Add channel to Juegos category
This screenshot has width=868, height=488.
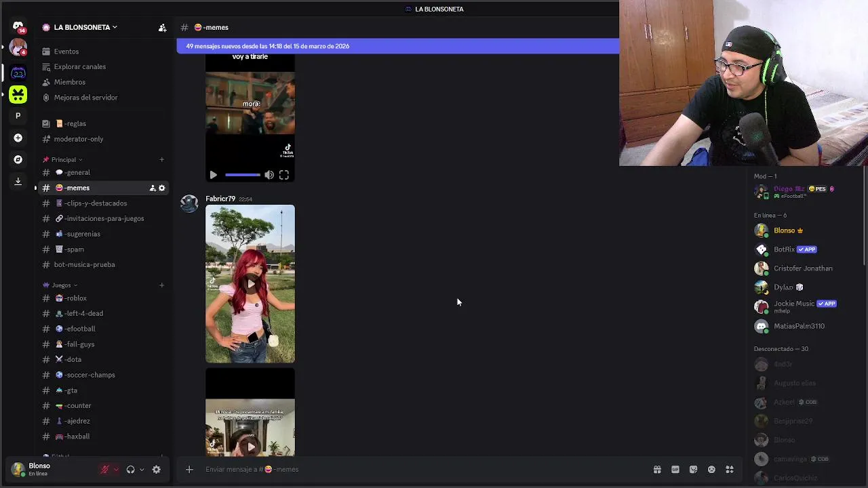pyautogui.click(x=161, y=285)
